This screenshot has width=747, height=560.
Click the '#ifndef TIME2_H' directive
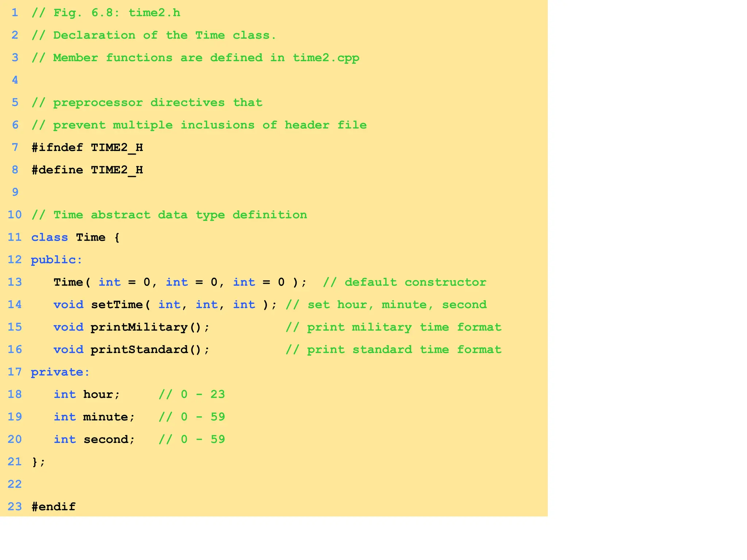click(87, 148)
